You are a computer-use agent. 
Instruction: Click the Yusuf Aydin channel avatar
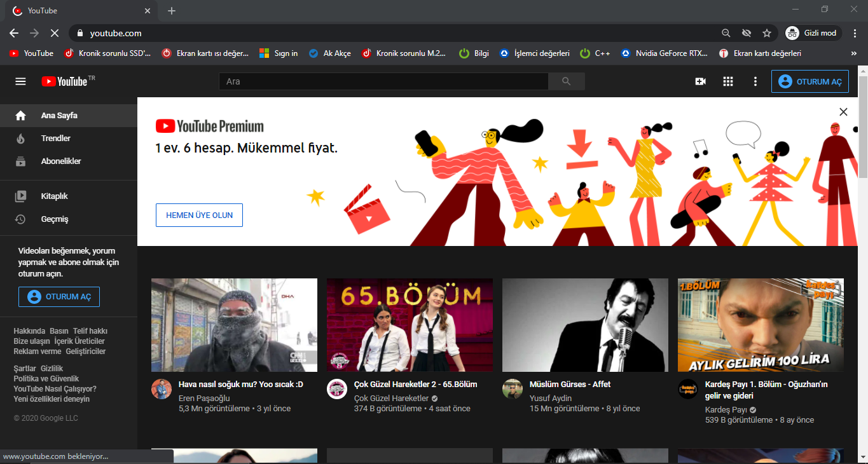click(x=513, y=389)
